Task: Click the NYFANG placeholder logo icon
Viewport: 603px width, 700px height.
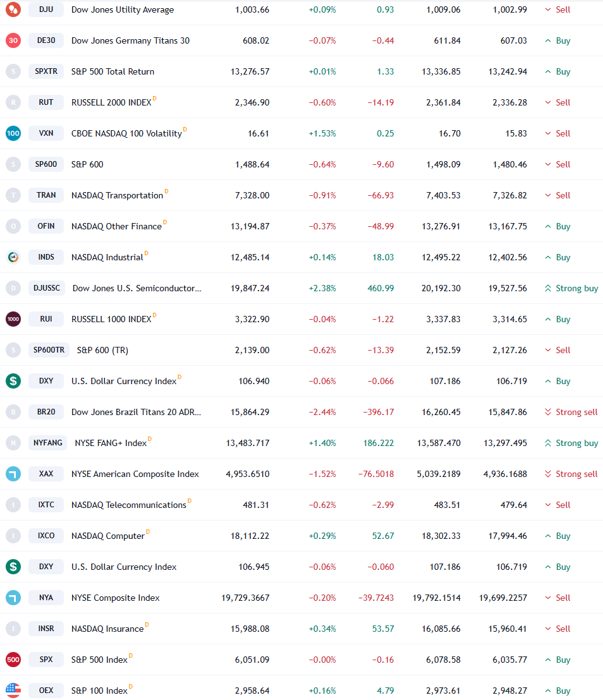Action: click(13, 443)
